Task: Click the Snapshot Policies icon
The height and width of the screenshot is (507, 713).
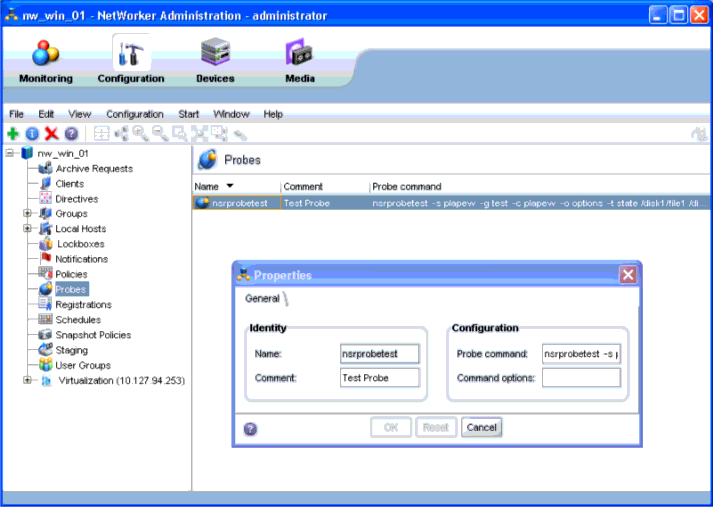Action: coord(45,335)
